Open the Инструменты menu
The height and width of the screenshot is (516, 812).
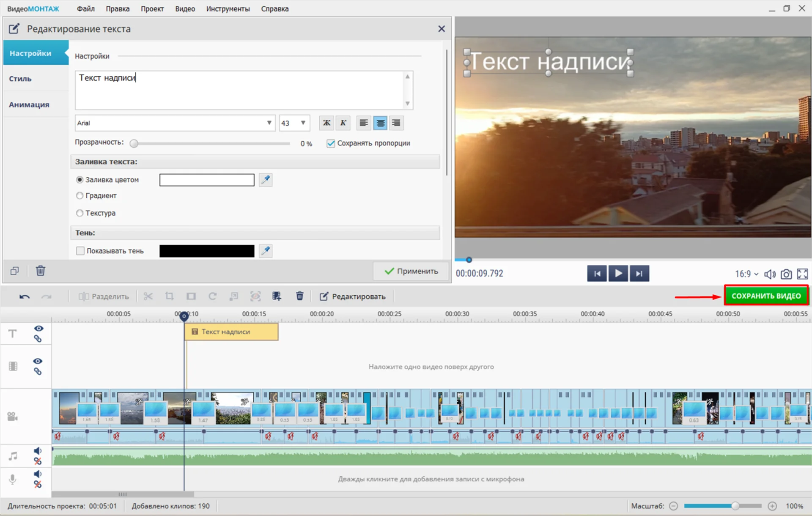228,9
